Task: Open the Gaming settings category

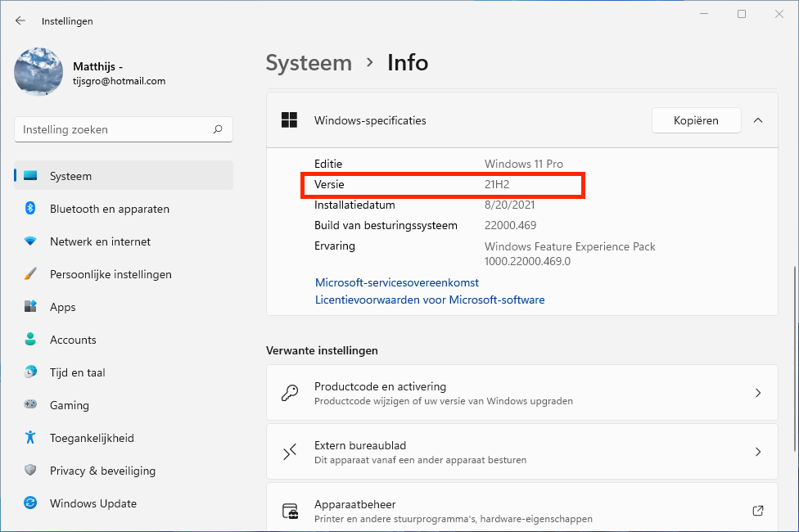Action: point(69,405)
